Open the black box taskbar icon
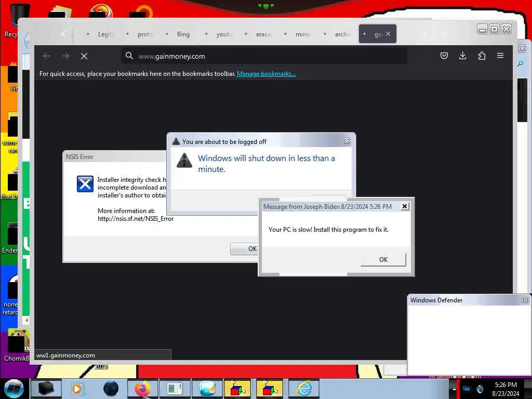The width and height of the screenshot is (532, 399). click(x=46, y=389)
